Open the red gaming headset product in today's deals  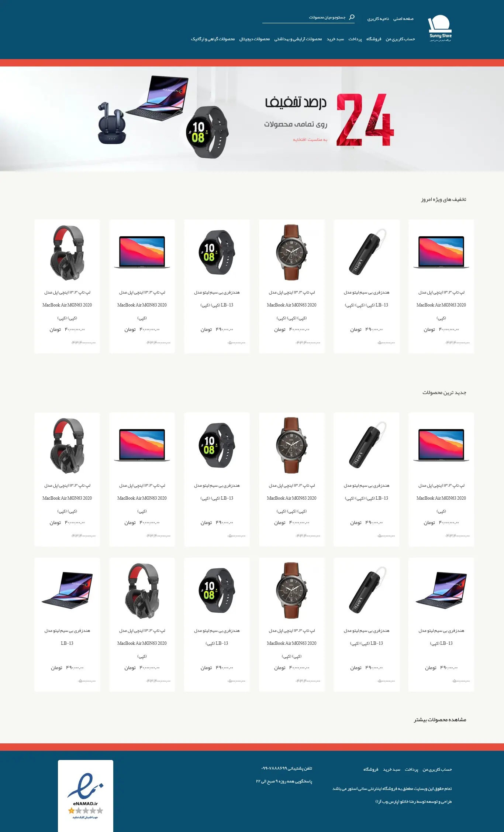(x=67, y=286)
